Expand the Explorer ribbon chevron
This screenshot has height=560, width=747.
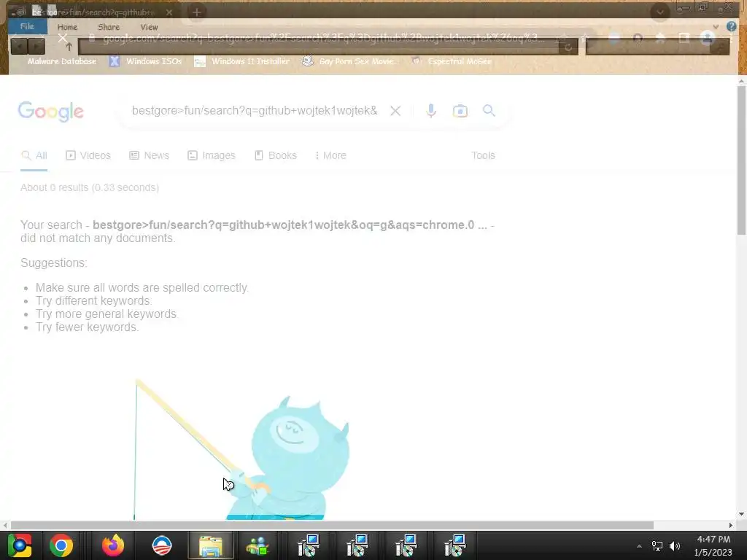716,27
